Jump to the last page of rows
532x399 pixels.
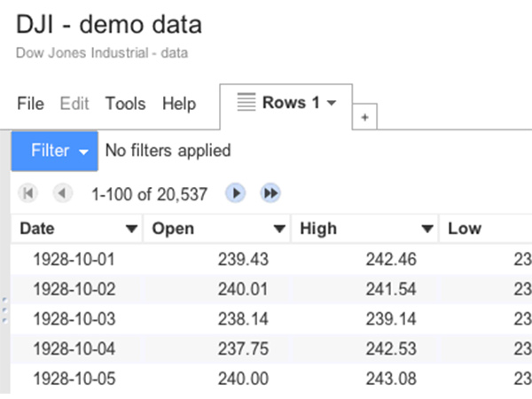tap(270, 192)
